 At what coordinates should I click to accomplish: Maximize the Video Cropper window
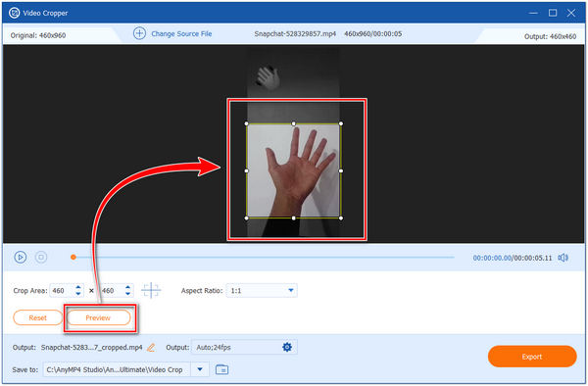(553, 13)
